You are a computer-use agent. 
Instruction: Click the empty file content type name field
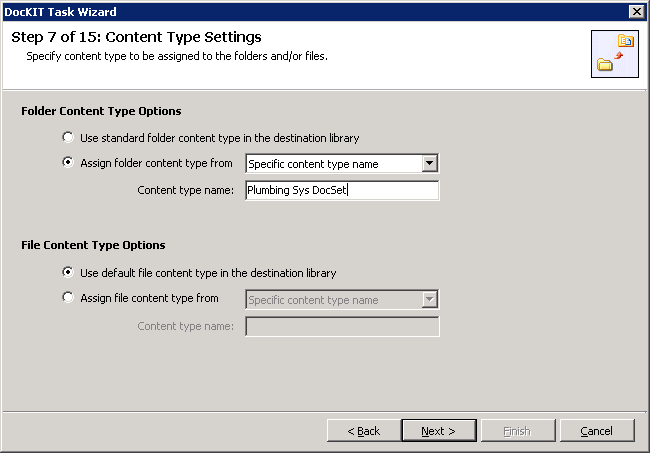coord(341,326)
